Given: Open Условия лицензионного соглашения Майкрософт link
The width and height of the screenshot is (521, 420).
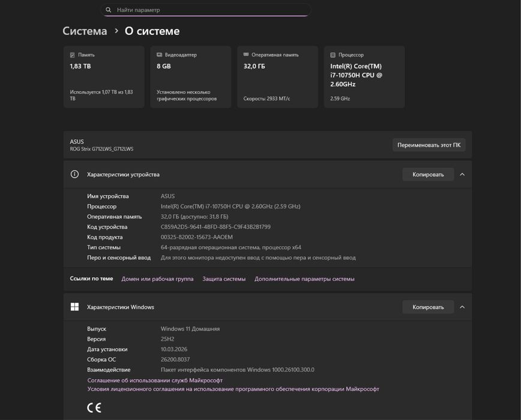Looking at the screenshot, I should tap(233, 389).
